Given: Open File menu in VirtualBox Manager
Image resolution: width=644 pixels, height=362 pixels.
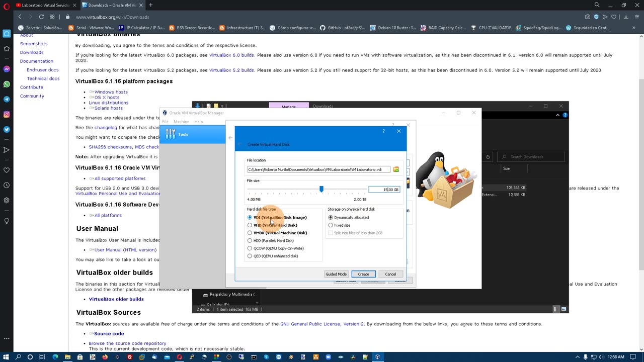Looking at the screenshot, I should tap(165, 122).
